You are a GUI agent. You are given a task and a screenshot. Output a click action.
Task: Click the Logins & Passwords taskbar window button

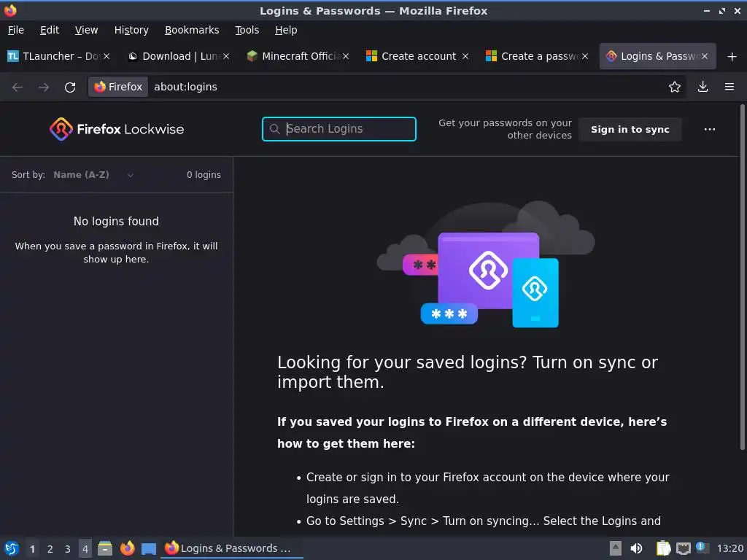[233, 548]
